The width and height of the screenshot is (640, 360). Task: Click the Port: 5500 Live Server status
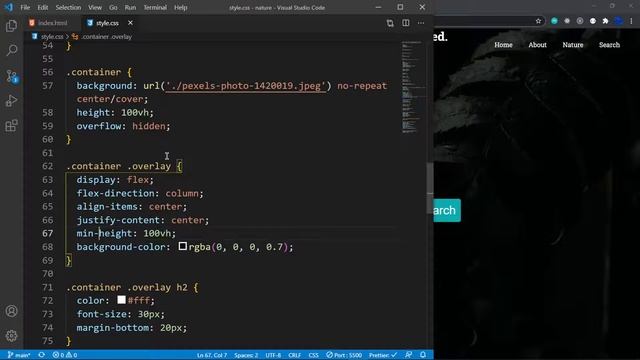click(x=344, y=355)
